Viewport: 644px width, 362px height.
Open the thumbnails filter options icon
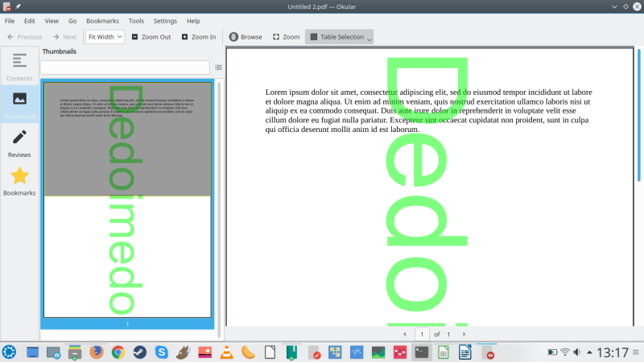pos(218,68)
